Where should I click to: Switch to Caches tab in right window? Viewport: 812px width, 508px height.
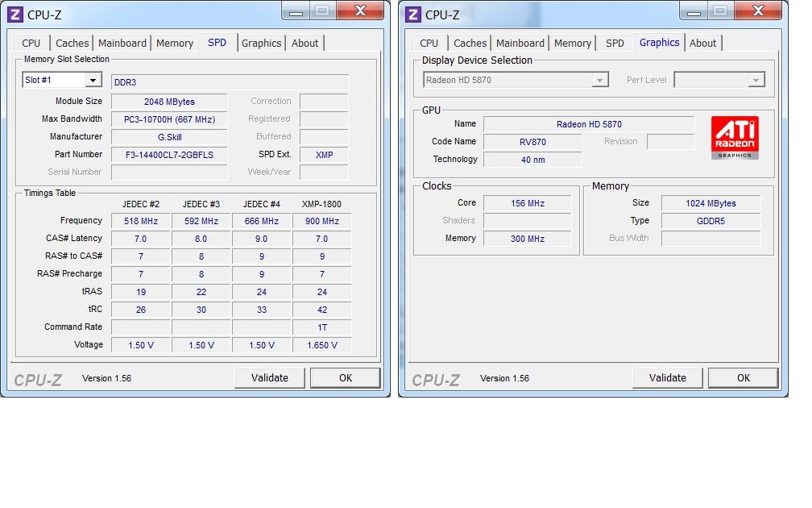pos(470,43)
